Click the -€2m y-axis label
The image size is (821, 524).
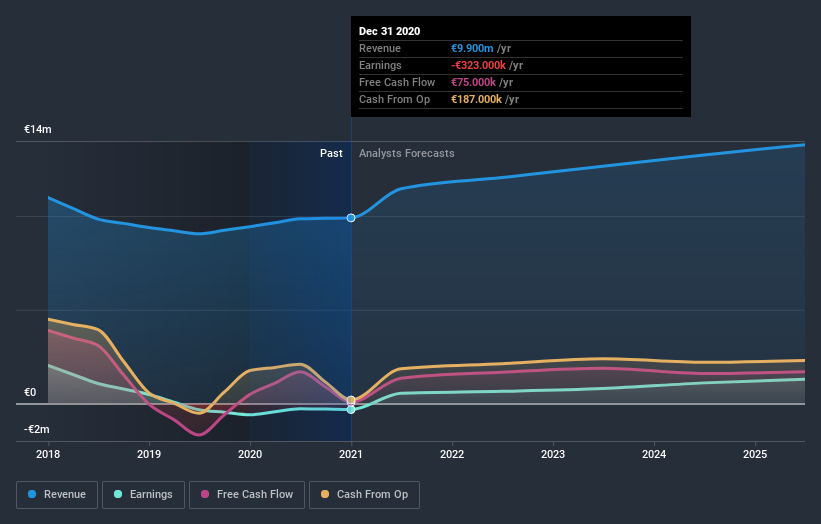coord(37,429)
